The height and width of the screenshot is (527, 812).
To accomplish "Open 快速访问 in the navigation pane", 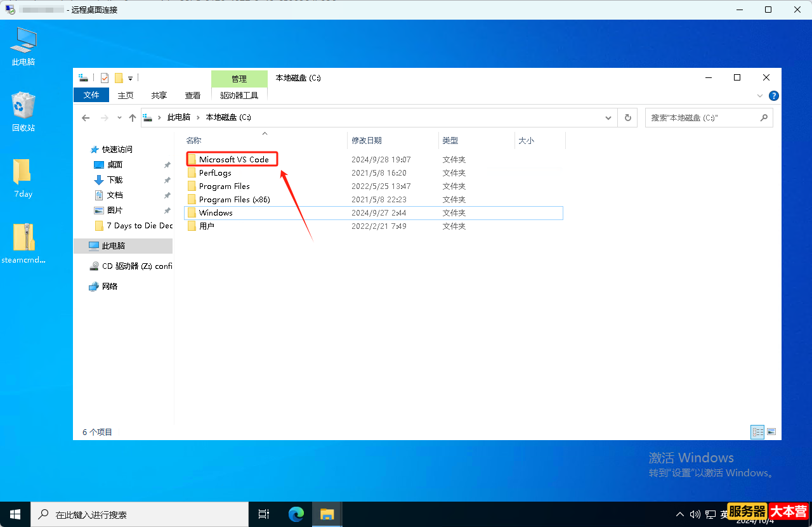I will 117,150.
